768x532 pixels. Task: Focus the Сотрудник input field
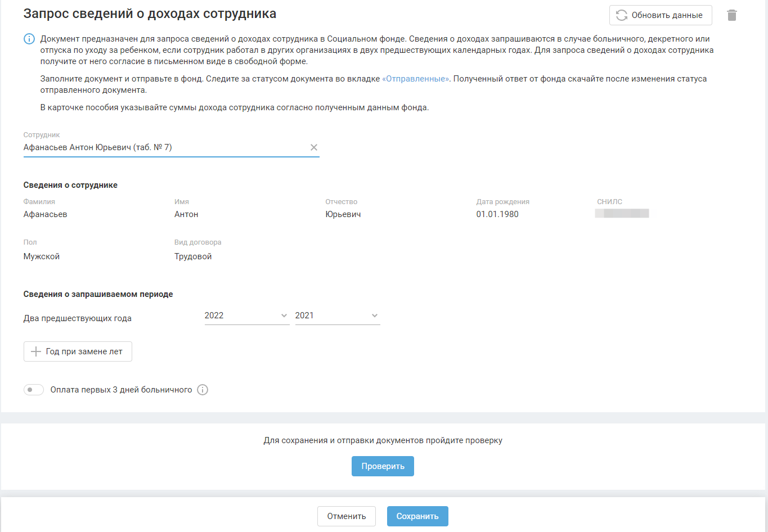tap(163, 147)
